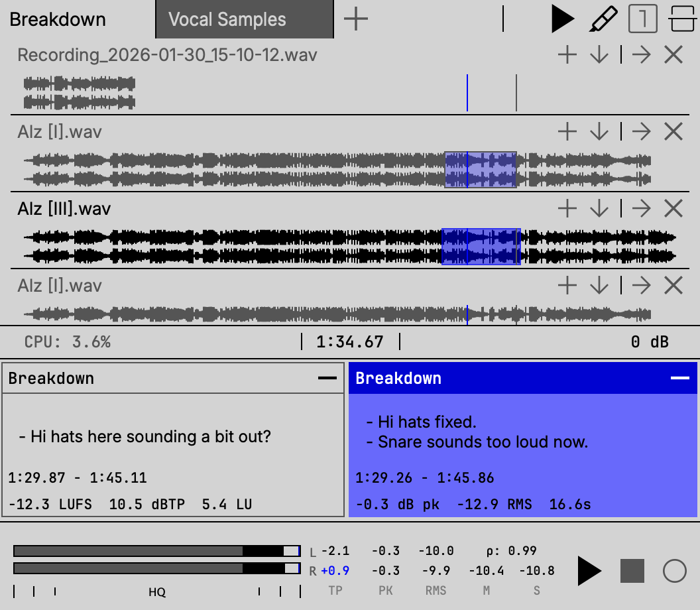Close the Alz [III].wav track
700x610 pixels.
(x=673, y=209)
